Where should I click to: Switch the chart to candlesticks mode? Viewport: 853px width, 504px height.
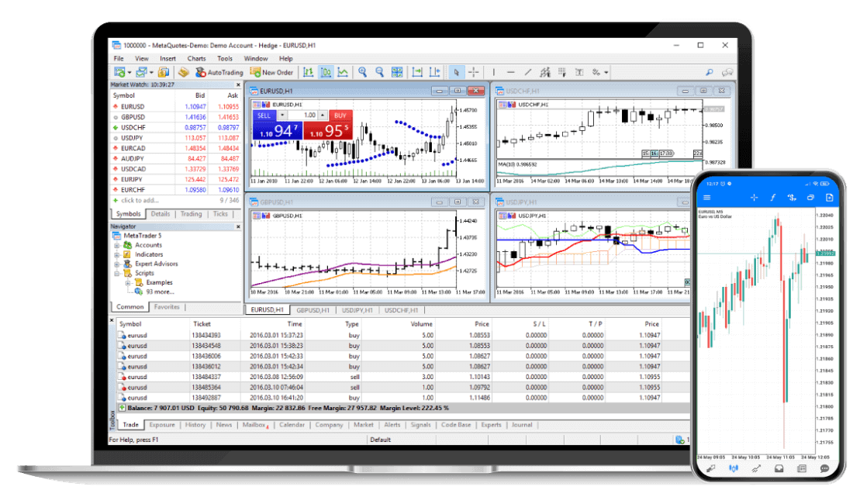click(326, 72)
